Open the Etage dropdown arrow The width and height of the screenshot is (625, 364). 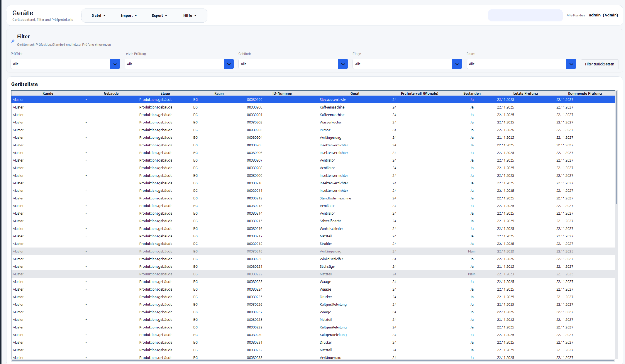tap(457, 64)
